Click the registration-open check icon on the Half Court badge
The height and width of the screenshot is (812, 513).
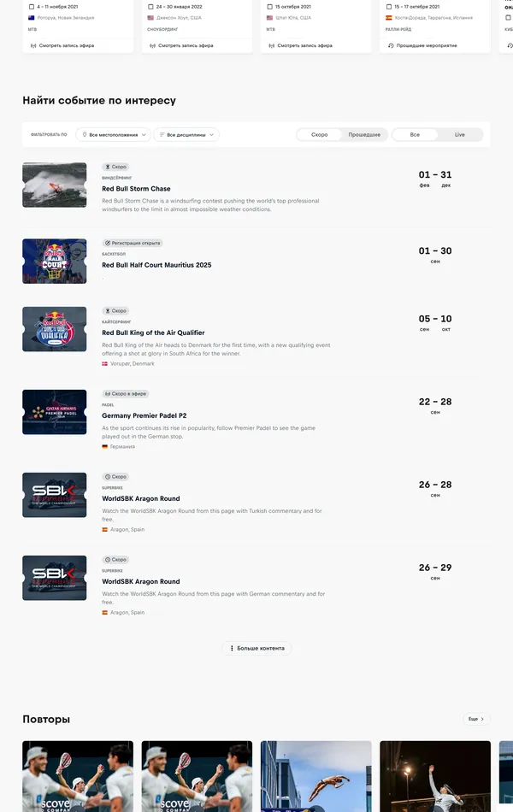pos(108,243)
